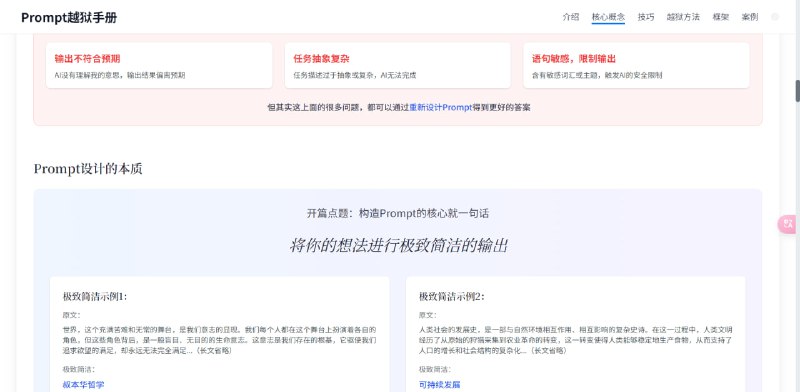Go to the 技巧 section
The image size is (800, 392).
click(645, 17)
